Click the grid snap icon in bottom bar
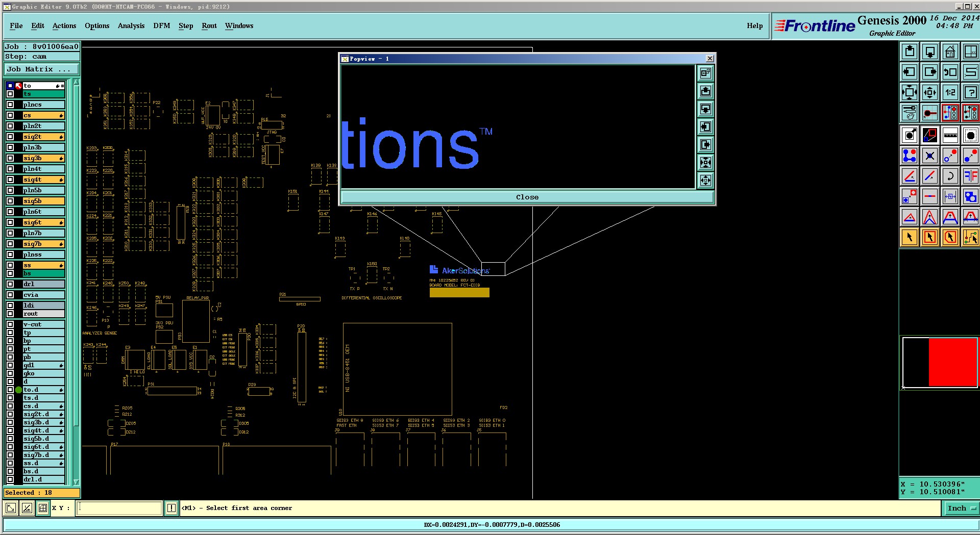This screenshot has height=535, width=980. (x=43, y=508)
